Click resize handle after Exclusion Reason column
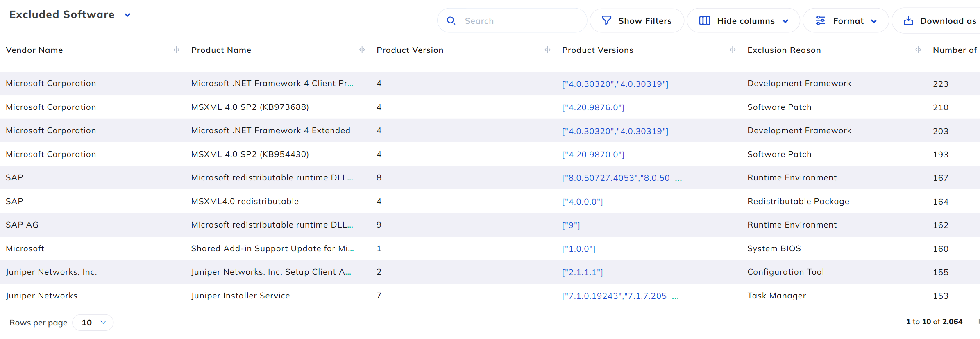 click(x=918, y=50)
